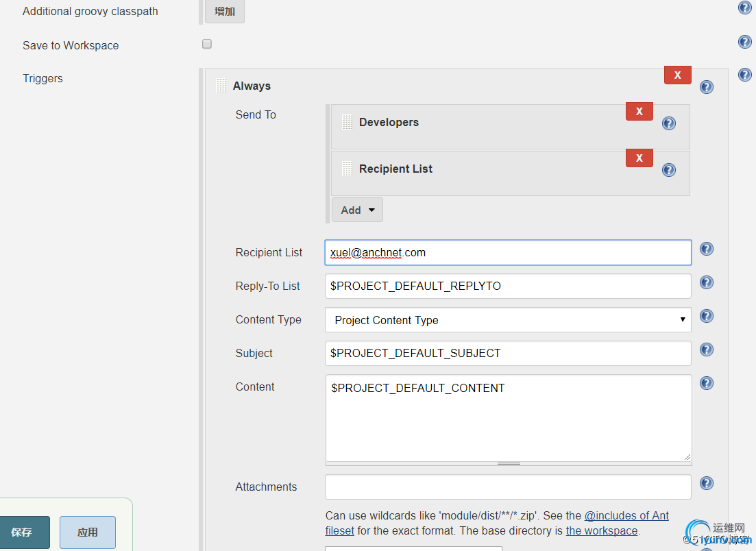
Task: Open the Add recipient dropdown
Action: pos(357,210)
